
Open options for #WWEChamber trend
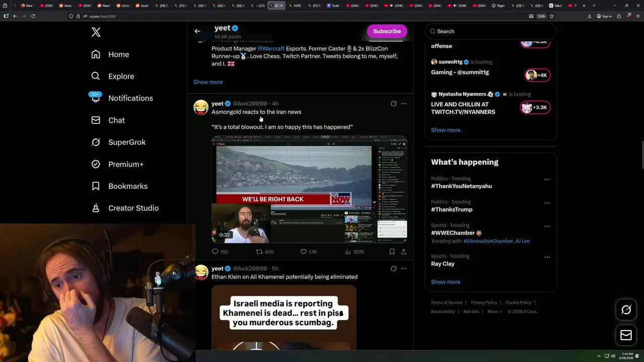coord(547,226)
